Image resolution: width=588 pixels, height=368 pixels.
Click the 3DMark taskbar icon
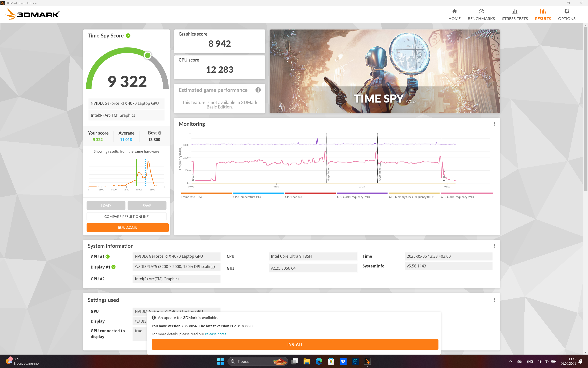367,361
